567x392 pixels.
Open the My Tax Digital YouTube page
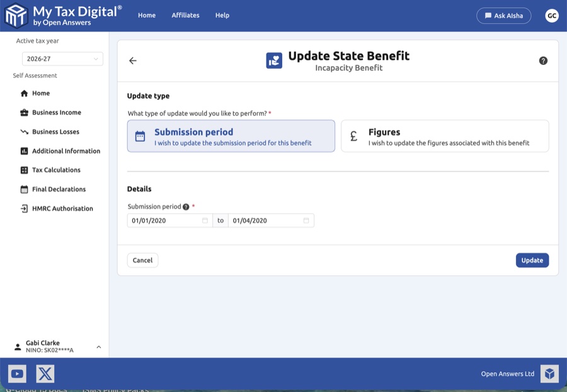click(17, 373)
